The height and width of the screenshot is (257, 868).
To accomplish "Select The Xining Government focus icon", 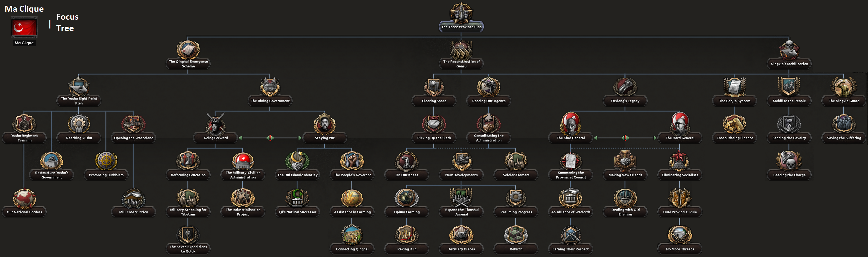I will click(x=270, y=87).
